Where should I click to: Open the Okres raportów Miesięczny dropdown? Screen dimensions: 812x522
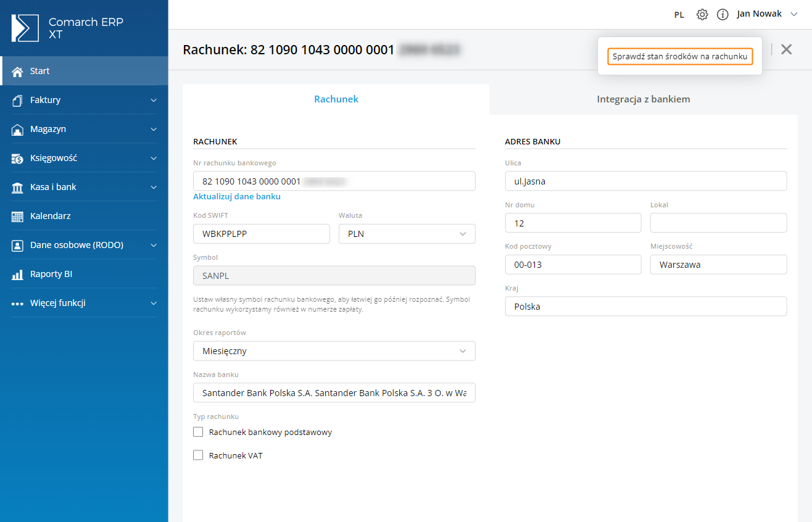[x=334, y=351]
